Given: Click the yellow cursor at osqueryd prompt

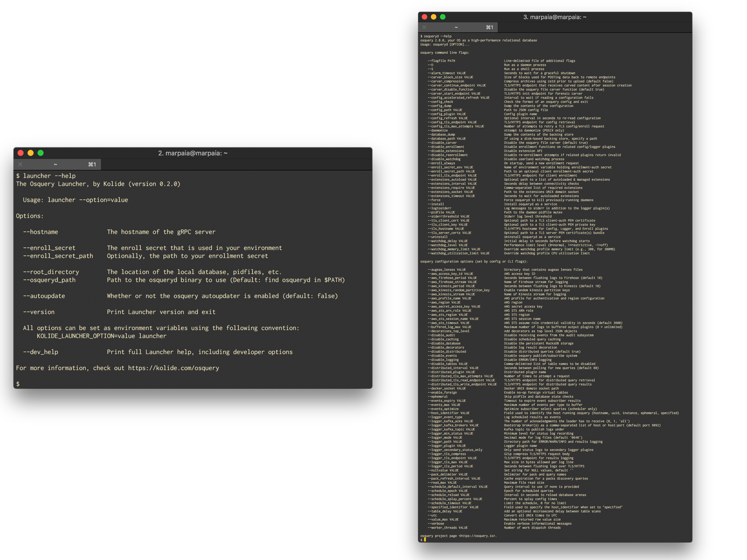Looking at the screenshot, I should click(425, 539).
